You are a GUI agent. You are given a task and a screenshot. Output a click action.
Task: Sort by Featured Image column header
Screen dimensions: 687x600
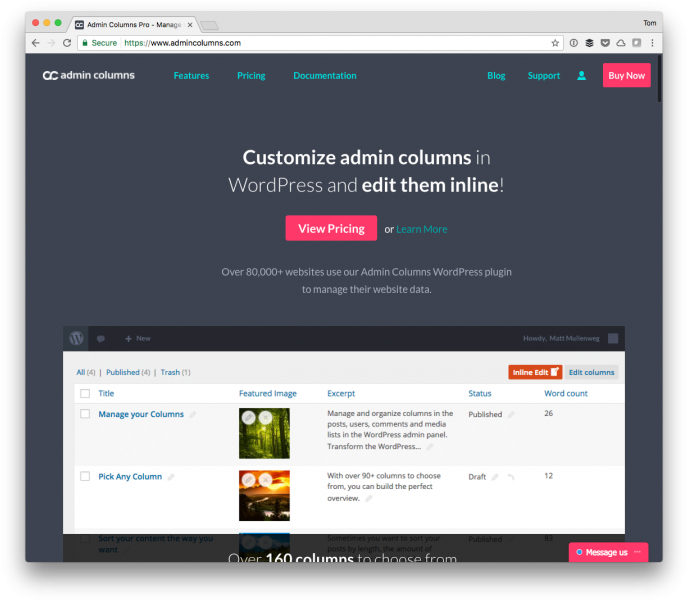coord(268,393)
